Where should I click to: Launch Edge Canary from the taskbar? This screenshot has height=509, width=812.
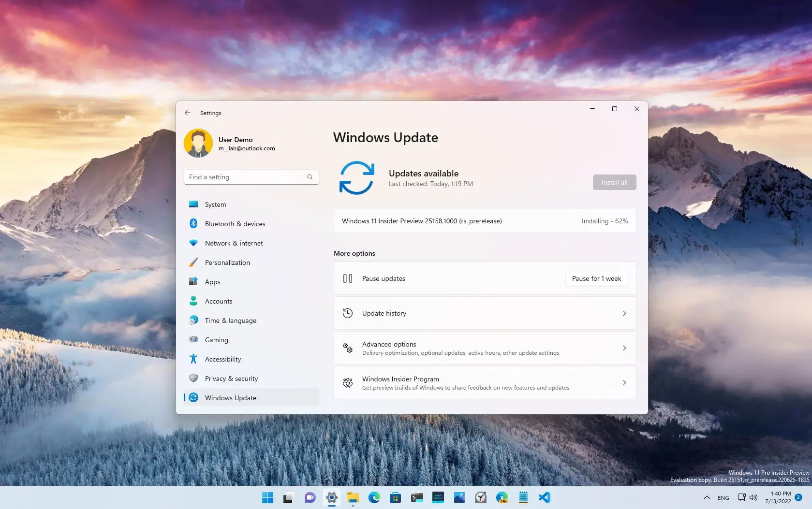coord(502,497)
